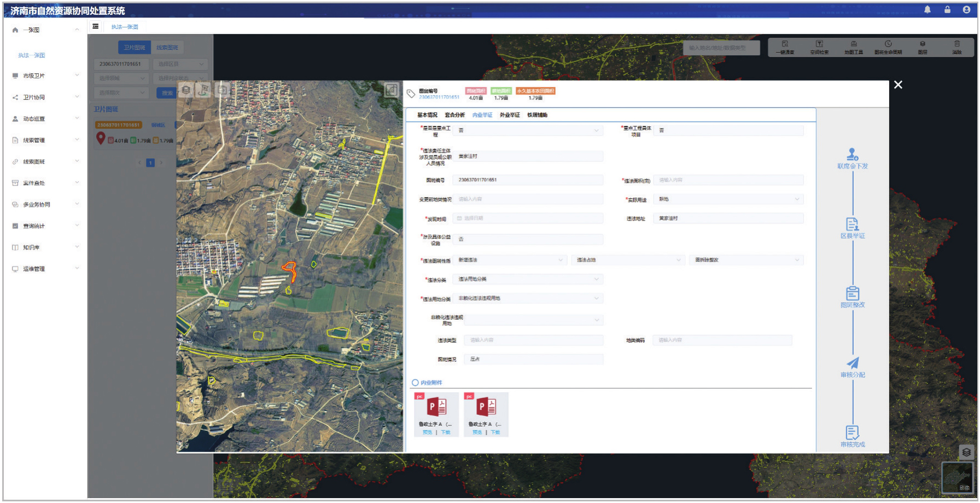Image resolution: width=980 pixels, height=503 pixels.
Task: Click the hamburger menu collapse icon
Action: tap(96, 26)
